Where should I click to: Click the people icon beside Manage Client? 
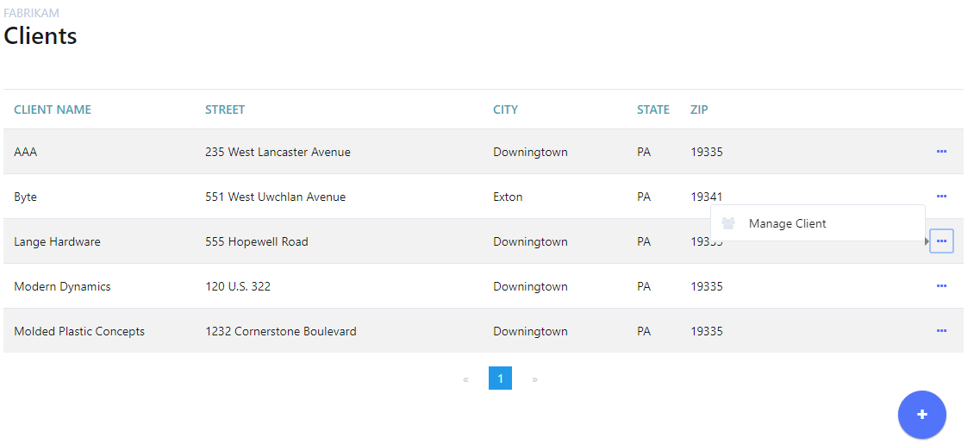[x=728, y=223]
